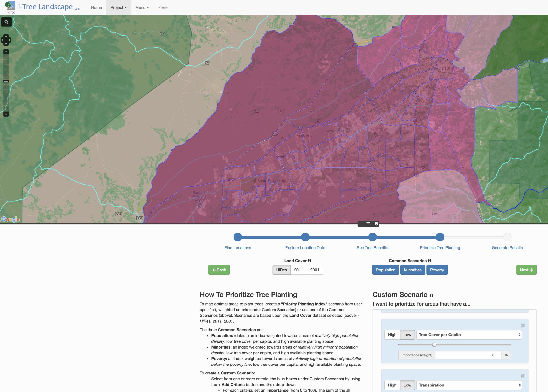548x392 pixels.
Task: Click the map search magnifier icon
Action: [x=6, y=22]
